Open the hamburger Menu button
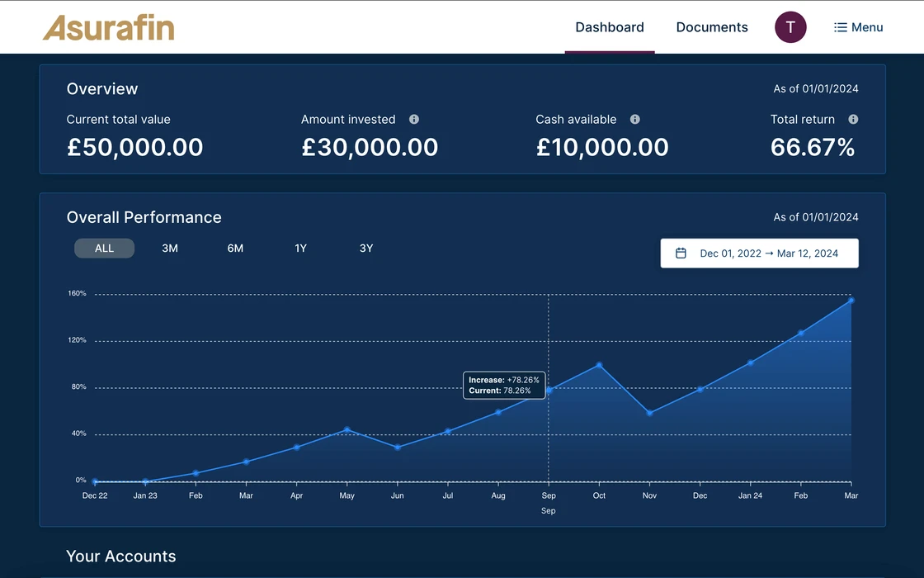 click(x=858, y=27)
